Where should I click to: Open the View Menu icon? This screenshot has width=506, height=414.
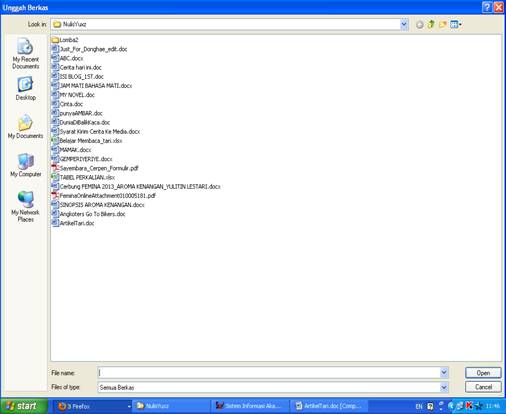(x=456, y=24)
